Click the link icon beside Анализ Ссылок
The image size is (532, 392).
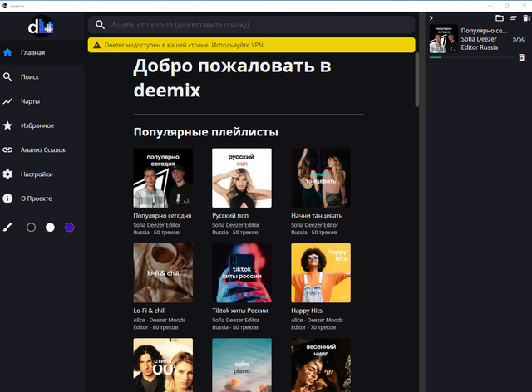tap(7, 149)
